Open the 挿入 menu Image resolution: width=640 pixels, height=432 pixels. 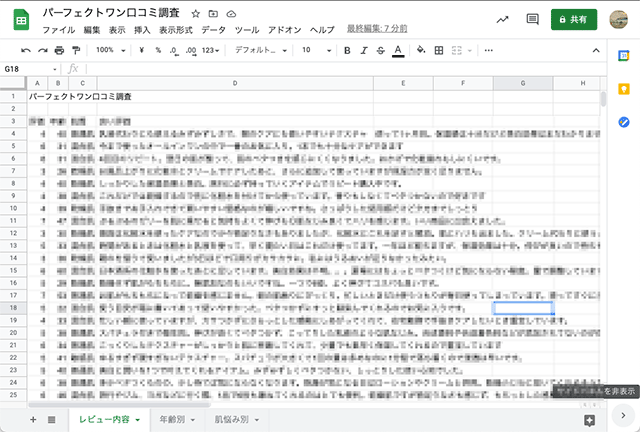click(x=142, y=30)
